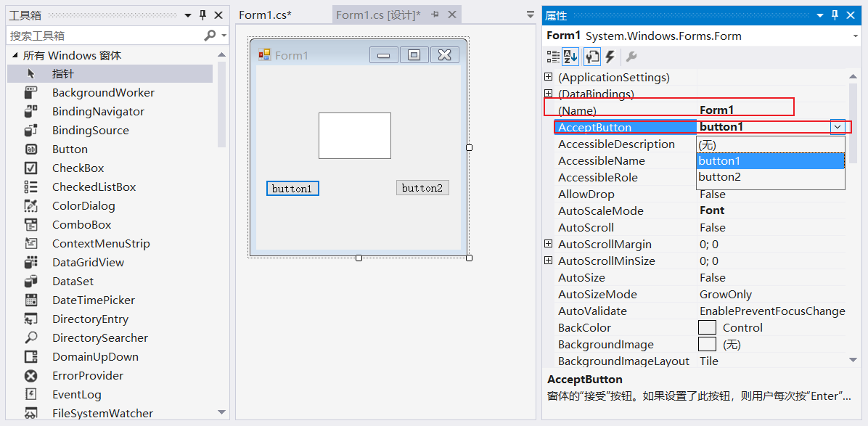Select the Button control icon
The image size is (868, 426).
31,149
